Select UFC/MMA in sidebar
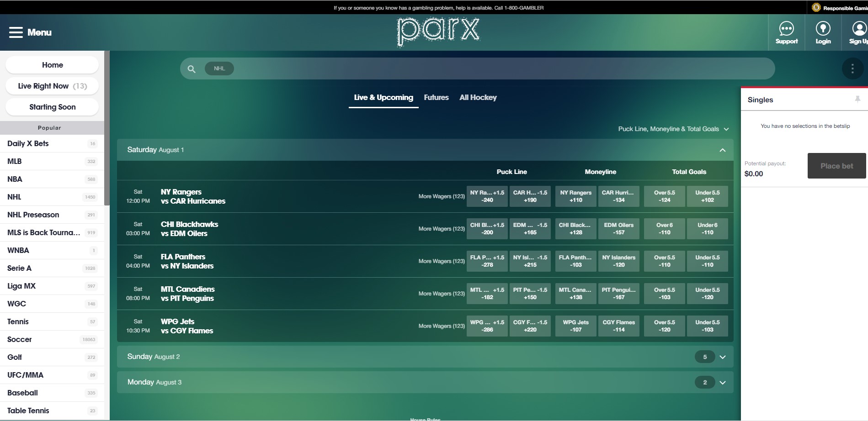 point(52,375)
